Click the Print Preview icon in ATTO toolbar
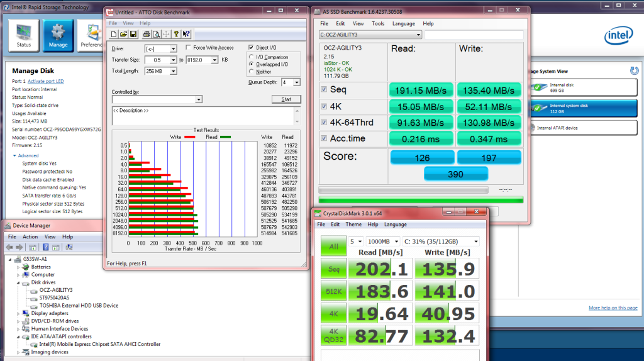This screenshot has width=644, height=361. click(x=156, y=35)
